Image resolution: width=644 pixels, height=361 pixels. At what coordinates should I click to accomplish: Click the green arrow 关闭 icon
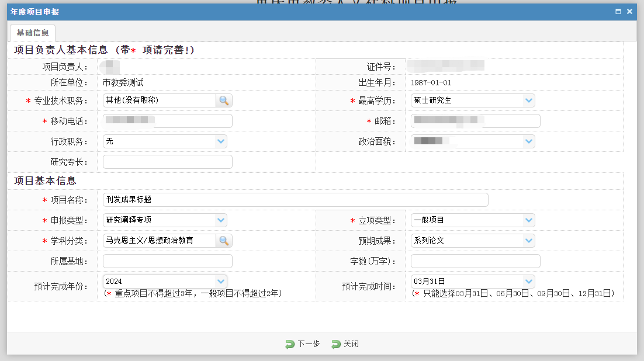click(336, 344)
